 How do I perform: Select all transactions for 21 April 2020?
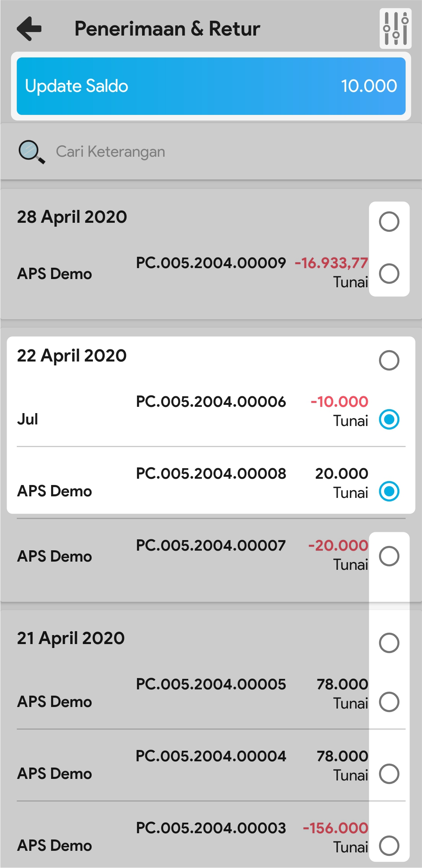pos(389,643)
